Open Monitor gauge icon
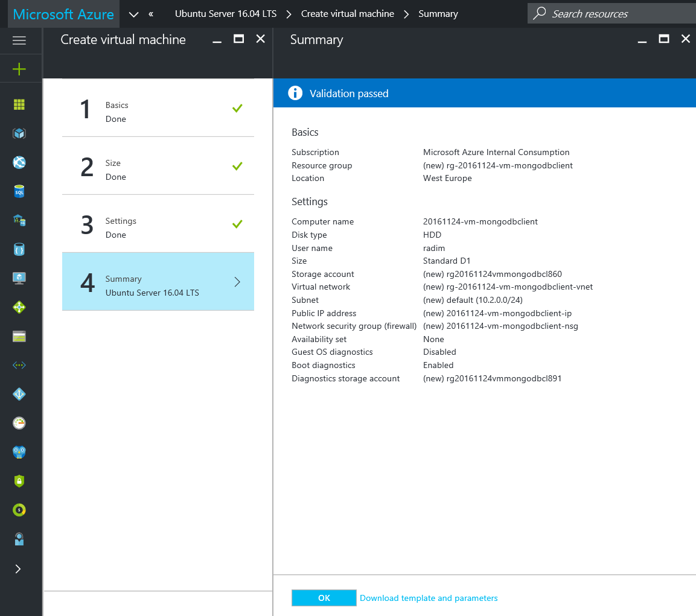The width and height of the screenshot is (696, 616). (x=19, y=423)
